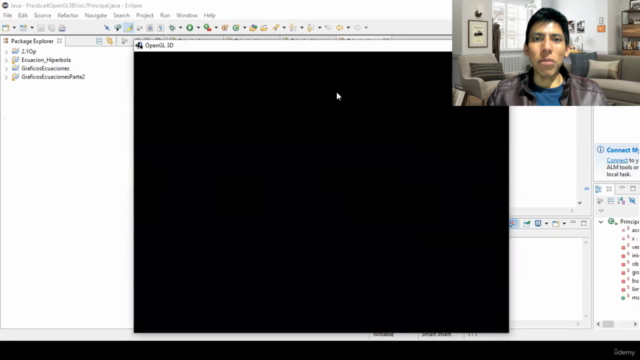
Task: Open the Debug button dropdown arrow
Action: tap(180, 28)
